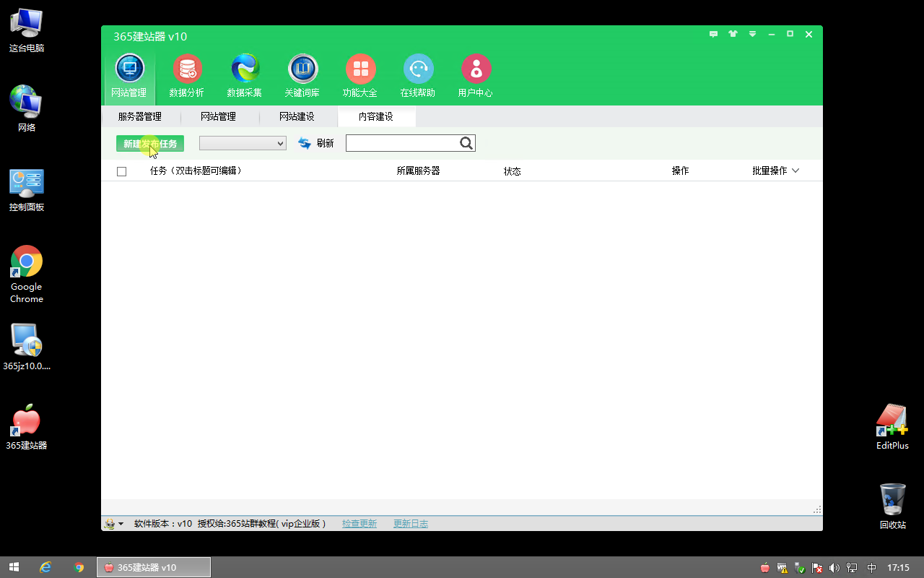
Task: Open the 在线帮助 module
Action: (x=418, y=77)
